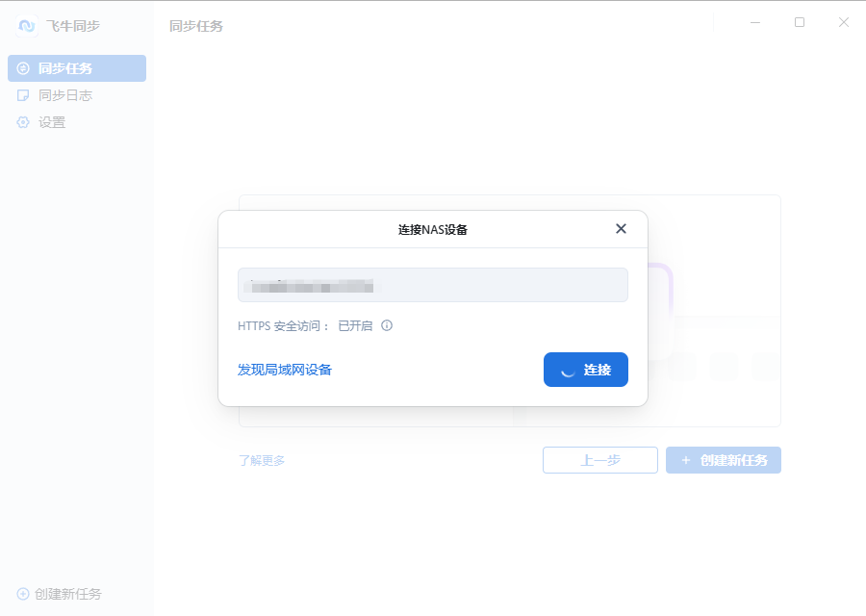Focus the NAS address input field
The width and height of the screenshot is (866, 616).
[433, 285]
